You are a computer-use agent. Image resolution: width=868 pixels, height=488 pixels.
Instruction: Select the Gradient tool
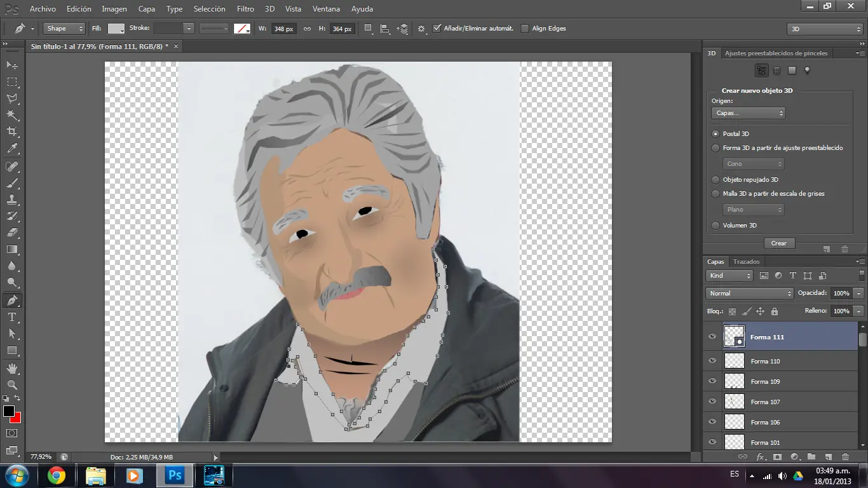tap(12, 249)
